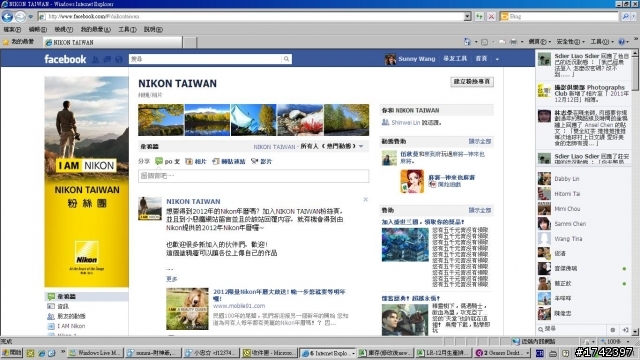Click the magnifier in Facebook search box
640x360 pixels.
pos(287,59)
